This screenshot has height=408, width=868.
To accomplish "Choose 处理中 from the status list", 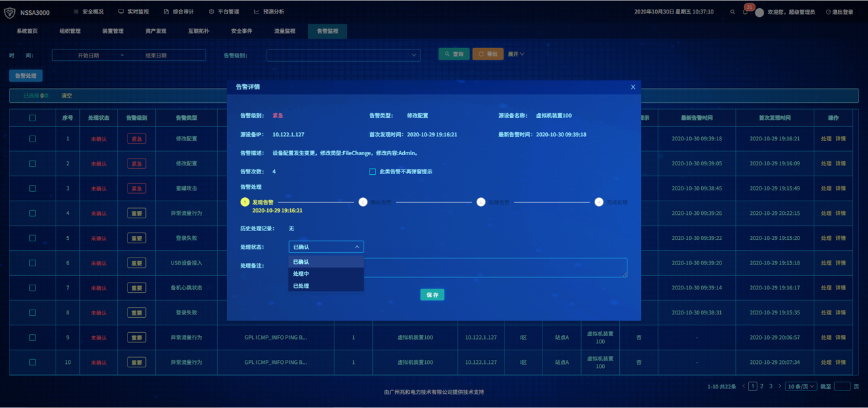I will tap(301, 274).
